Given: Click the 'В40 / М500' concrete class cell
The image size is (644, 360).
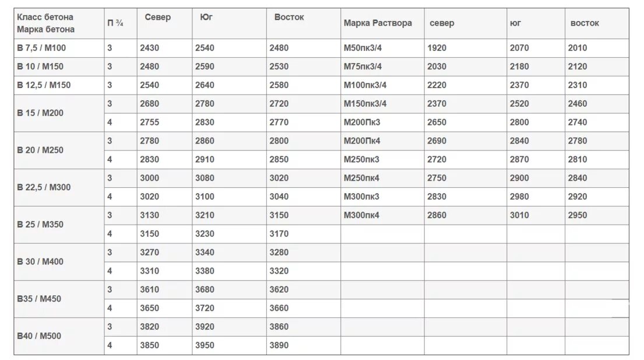Looking at the screenshot, I should (x=59, y=336).
